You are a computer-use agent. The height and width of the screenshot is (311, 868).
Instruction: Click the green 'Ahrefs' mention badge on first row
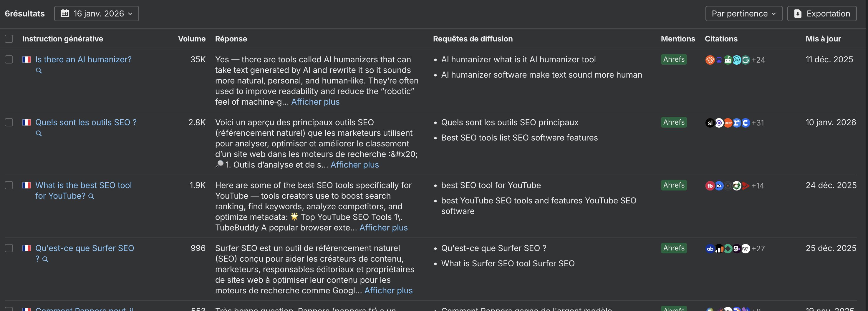(x=673, y=59)
